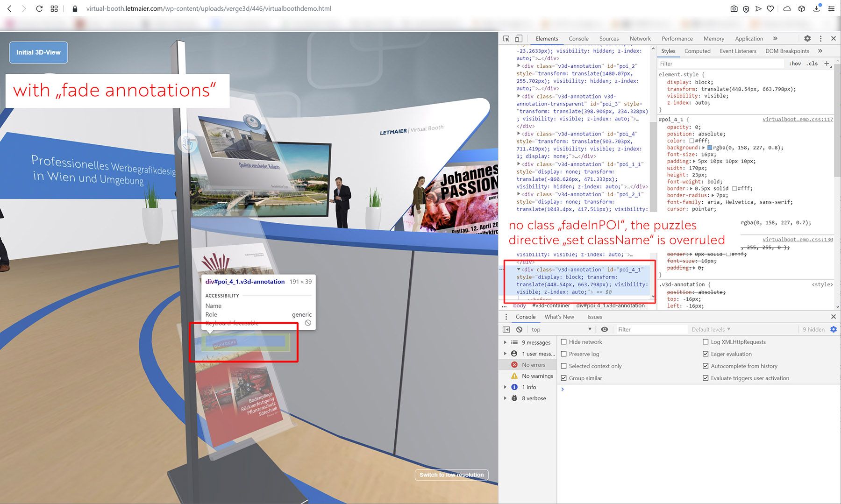Screen dimensions: 841x504
Task: Open the Event Listeners tab
Action: [738, 51]
